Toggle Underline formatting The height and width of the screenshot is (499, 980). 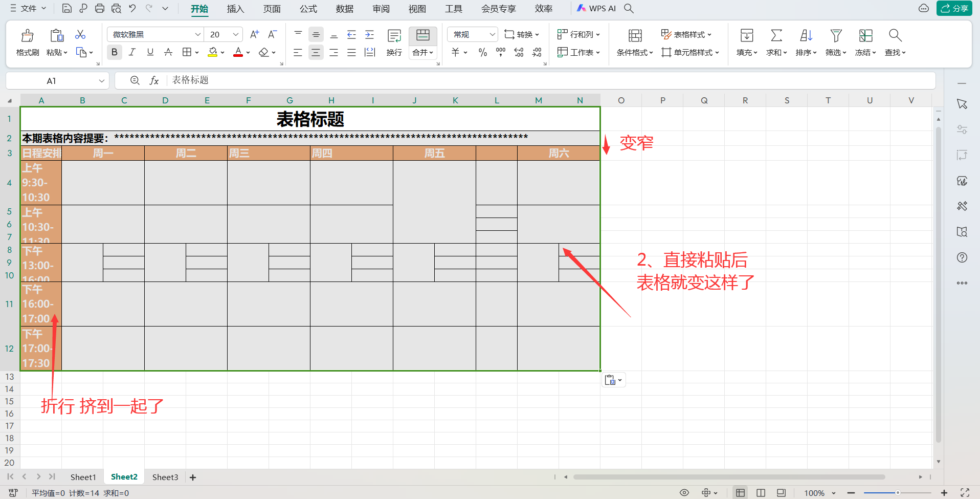(x=150, y=52)
